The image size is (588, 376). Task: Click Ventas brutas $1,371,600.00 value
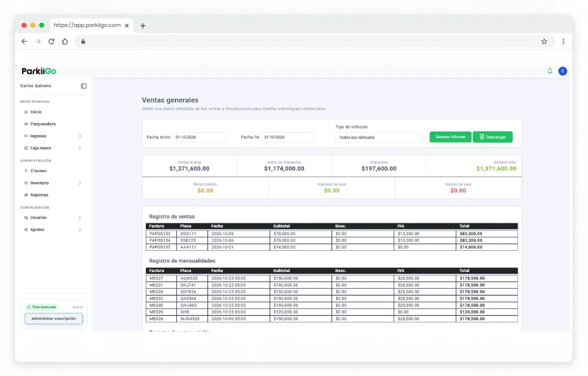click(189, 169)
